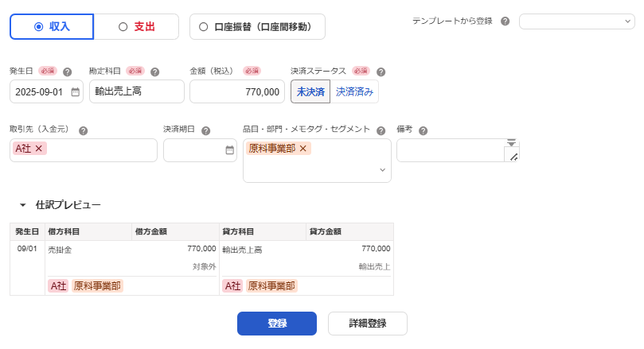Open calendar picker in 発生日 field
Viewport: 644px width, 349px height.
pyautogui.click(x=75, y=92)
